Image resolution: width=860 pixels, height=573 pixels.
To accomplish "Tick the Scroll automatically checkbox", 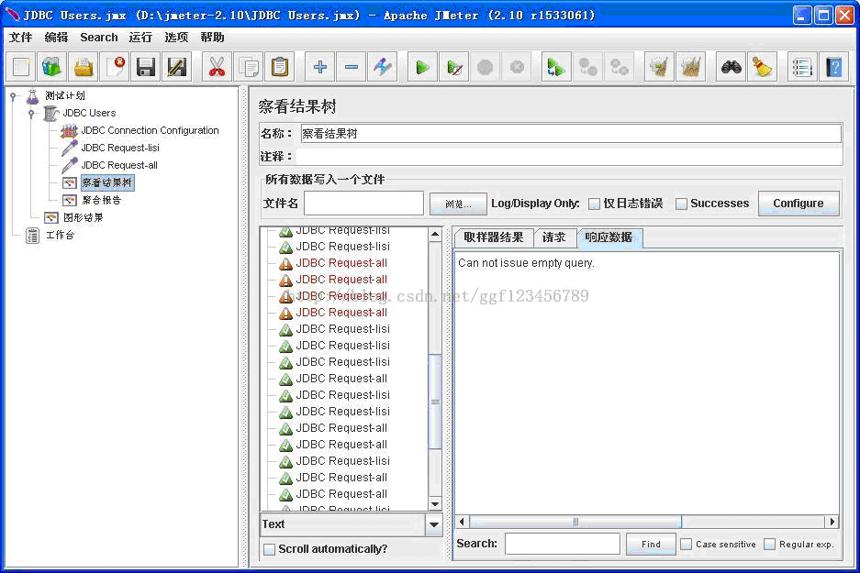I will (269, 549).
